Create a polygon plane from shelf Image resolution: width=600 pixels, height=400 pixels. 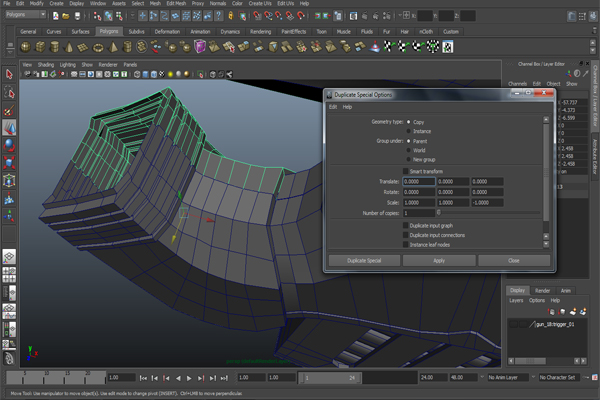pos(83,47)
